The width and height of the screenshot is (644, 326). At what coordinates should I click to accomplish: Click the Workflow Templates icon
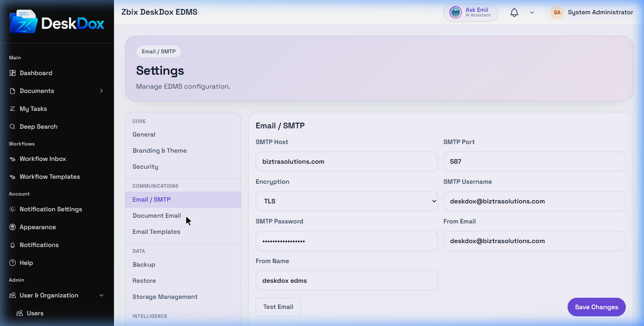pos(13,176)
